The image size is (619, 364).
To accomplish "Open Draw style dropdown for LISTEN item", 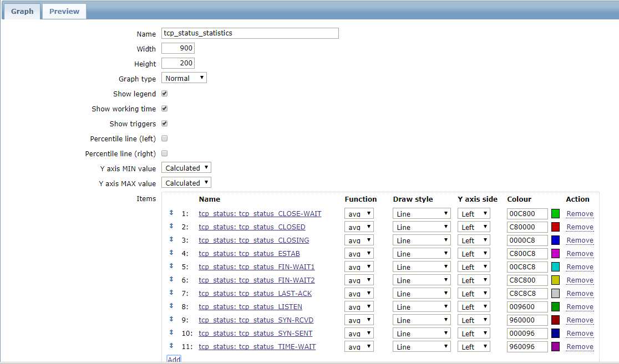I will 422,307.
